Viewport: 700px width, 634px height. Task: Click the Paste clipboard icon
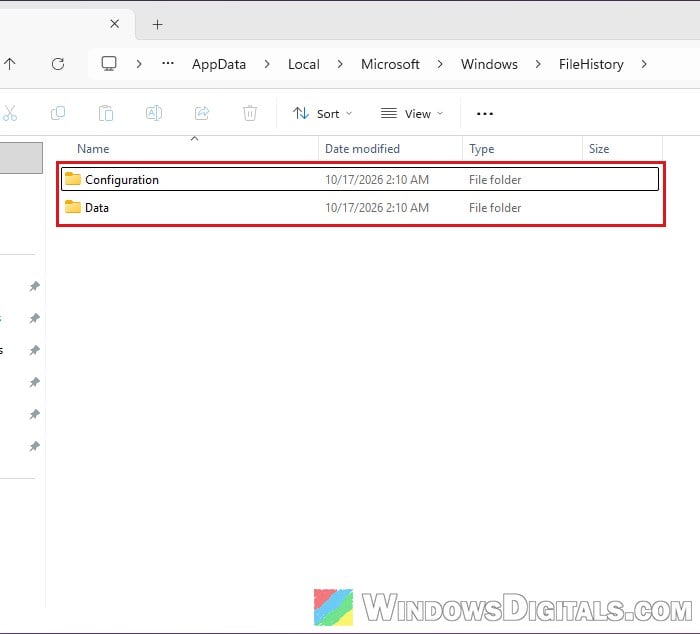106,113
